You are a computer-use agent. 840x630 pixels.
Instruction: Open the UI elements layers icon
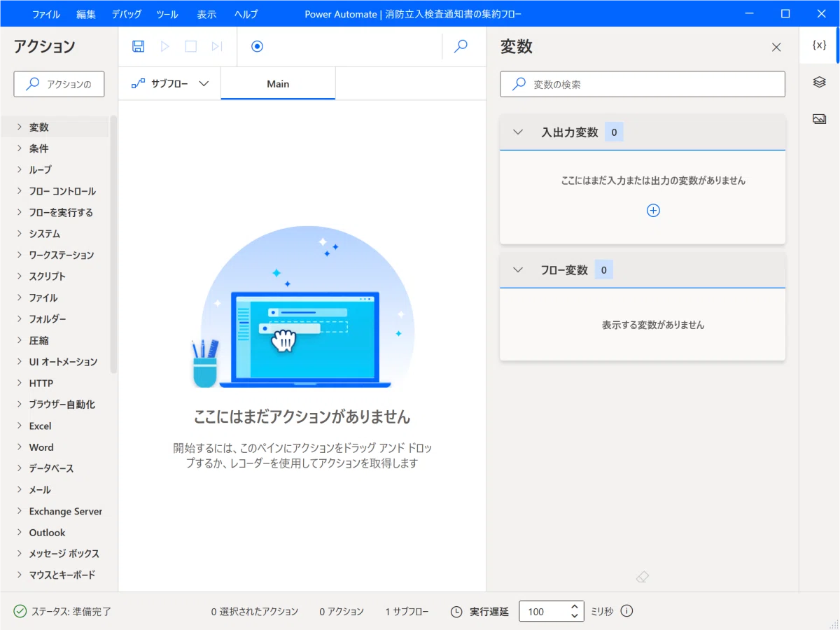point(819,82)
